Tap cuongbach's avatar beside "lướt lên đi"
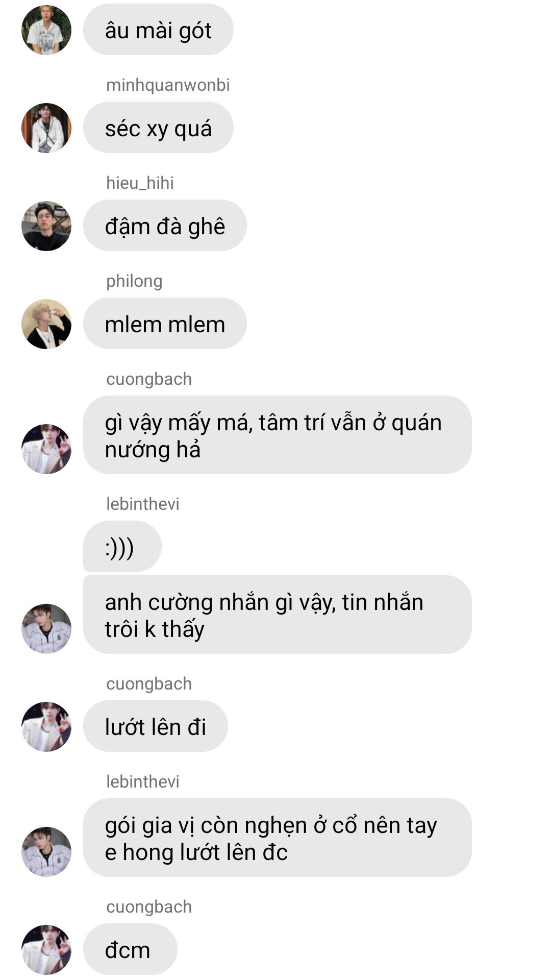 tap(46, 727)
